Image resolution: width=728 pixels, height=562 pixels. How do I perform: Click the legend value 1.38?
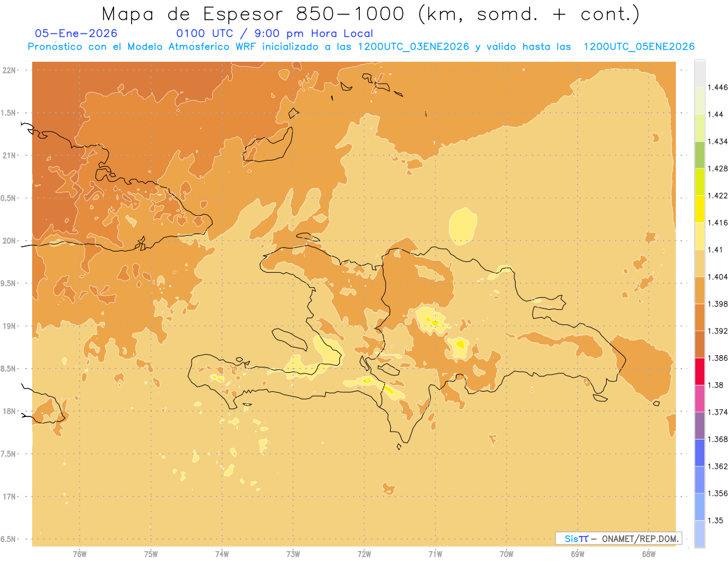click(715, 385)
